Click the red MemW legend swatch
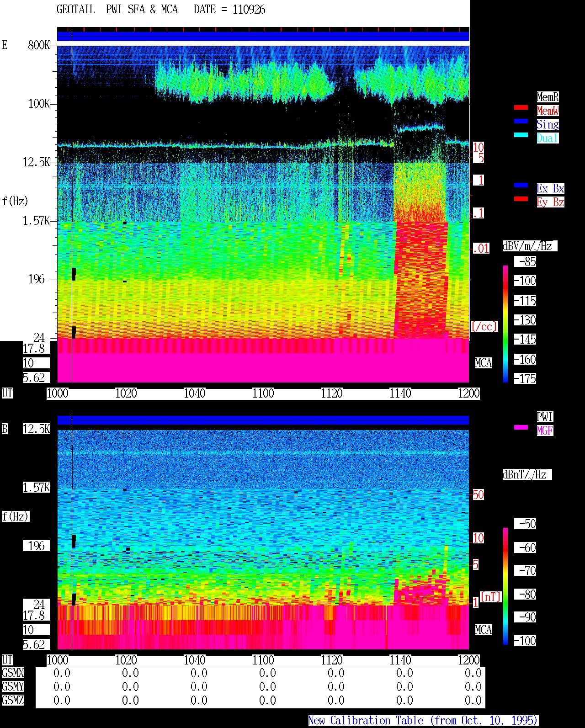 point(521,108)
